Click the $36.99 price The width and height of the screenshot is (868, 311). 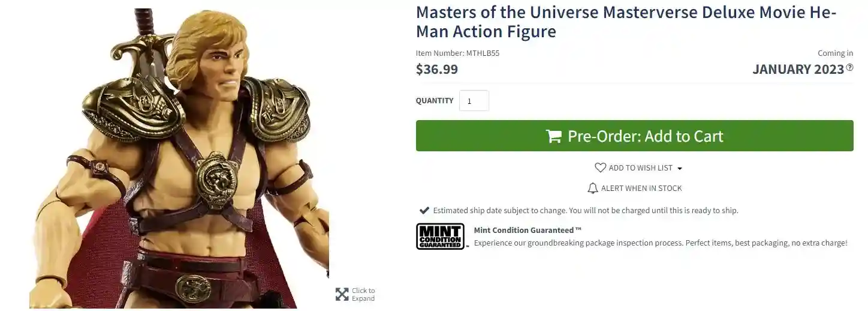click(x=437, y=69)
